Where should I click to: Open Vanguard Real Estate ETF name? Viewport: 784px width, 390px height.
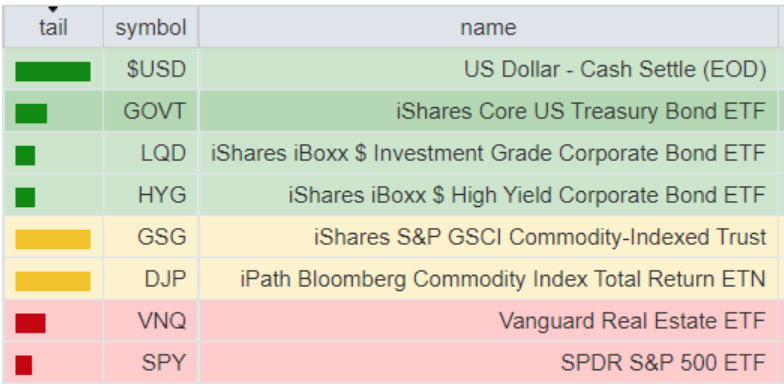click(632, 321)
